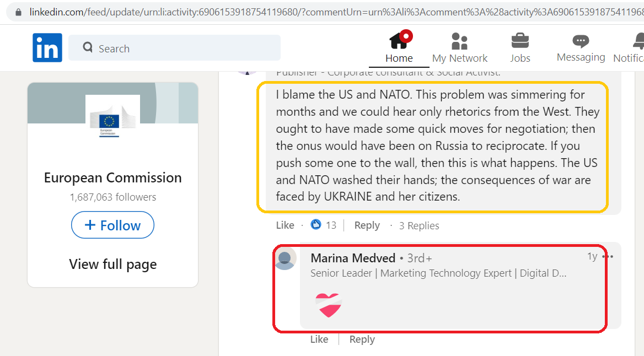Image resolution: width=644 pixels, height=356 pixels.
Task: Click the LinkedIn Search field
Action: [175, 48]
